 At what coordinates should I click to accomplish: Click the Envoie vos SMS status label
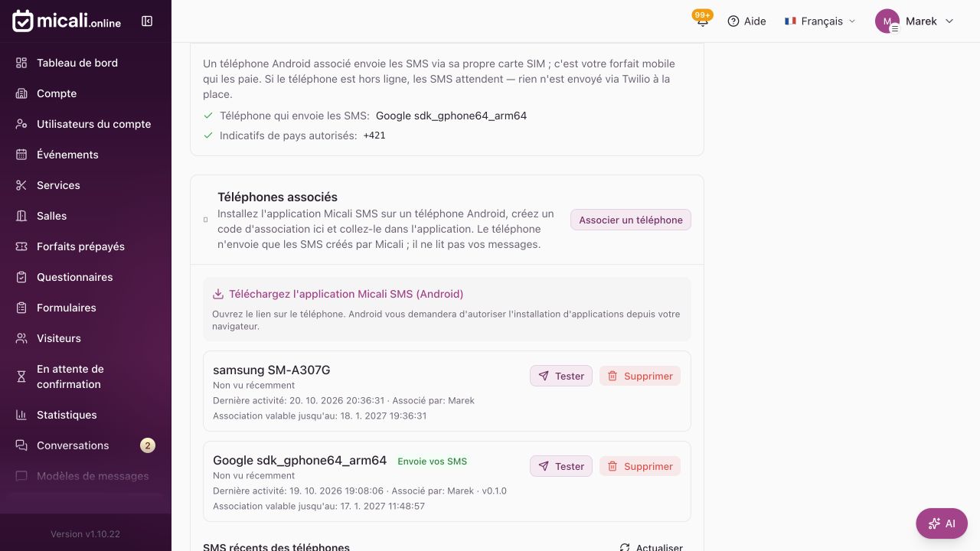(433, 461)
